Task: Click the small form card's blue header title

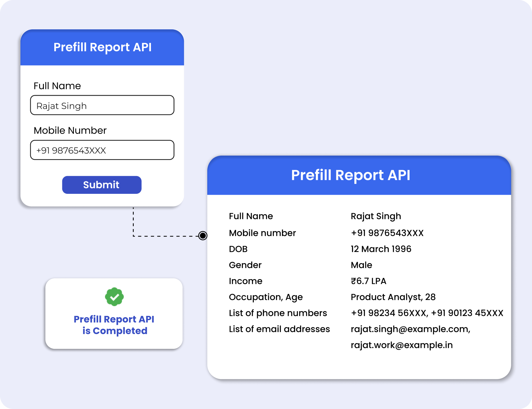Action: click(x=102, y=47)
